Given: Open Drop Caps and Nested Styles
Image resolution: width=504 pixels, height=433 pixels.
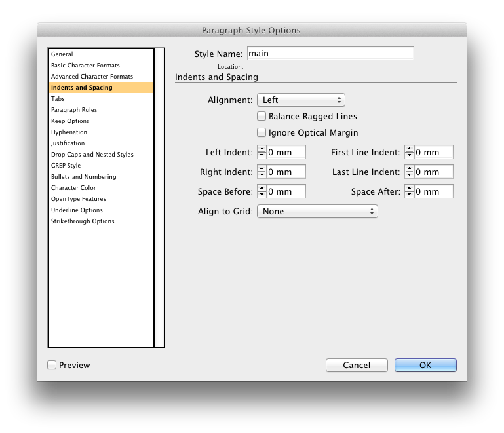Looking at the screenshot, I should (x=101, y=155).
